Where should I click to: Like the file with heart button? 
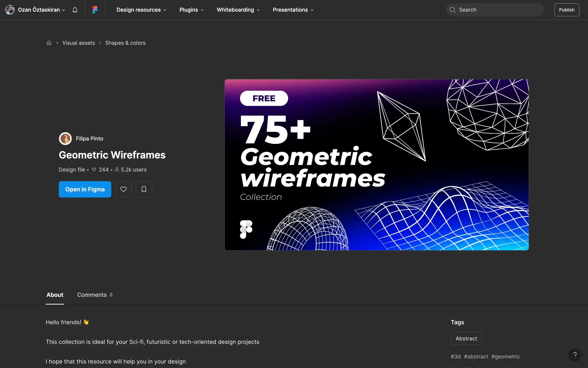(x=124, y=189)
